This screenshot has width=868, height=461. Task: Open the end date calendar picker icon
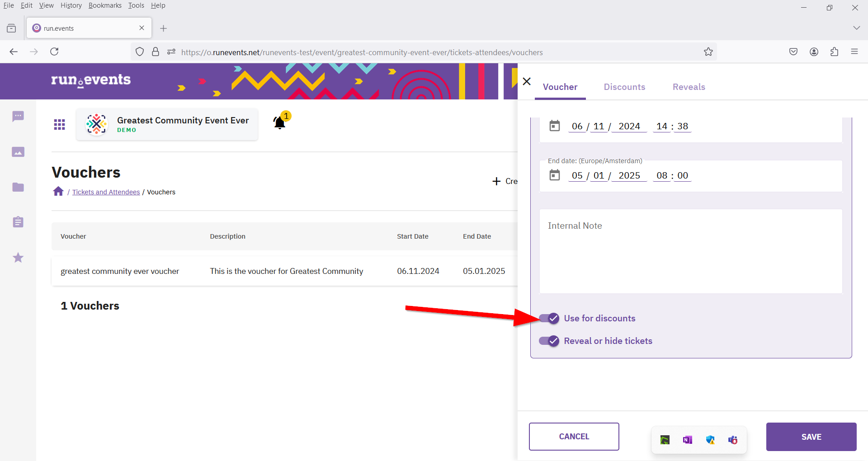[x=555, y=175]
